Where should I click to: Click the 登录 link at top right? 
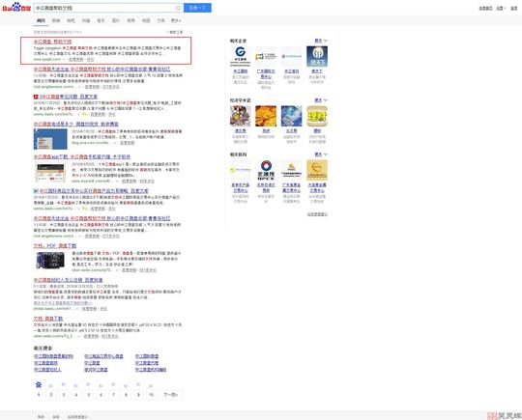(514, 8)
